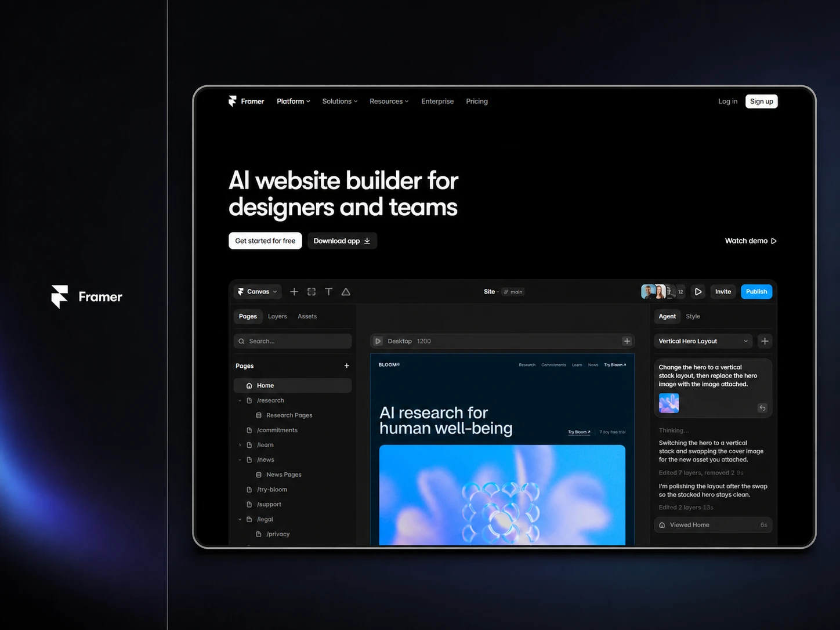The width and height of the screenshot is (840, 630).
Task: Switch to the Pages tab
Action: (248, 317)
